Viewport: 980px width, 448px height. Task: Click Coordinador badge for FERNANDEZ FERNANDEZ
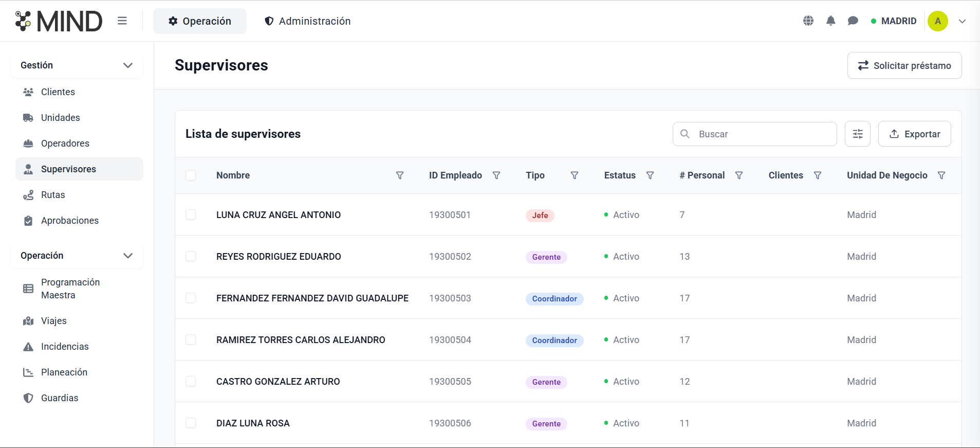554,299
